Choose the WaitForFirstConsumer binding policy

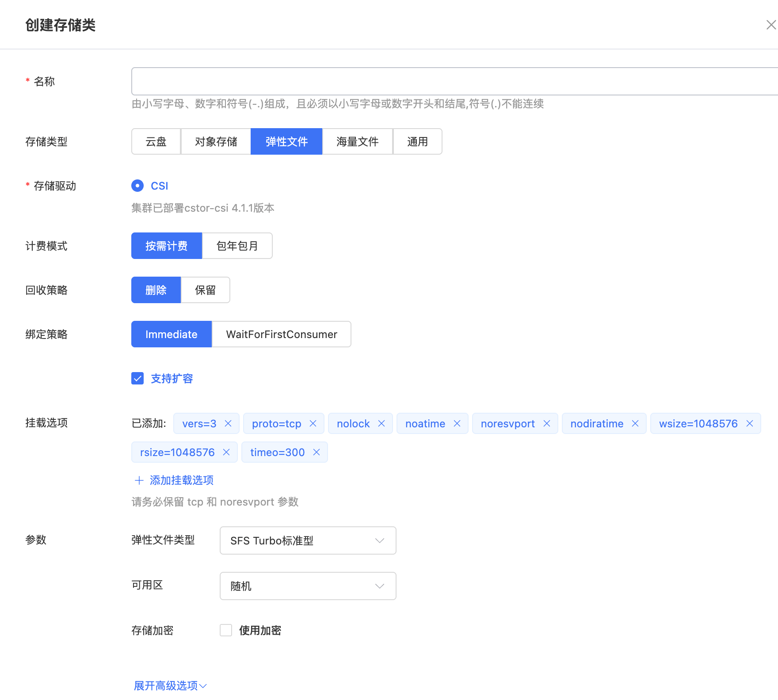281,334
